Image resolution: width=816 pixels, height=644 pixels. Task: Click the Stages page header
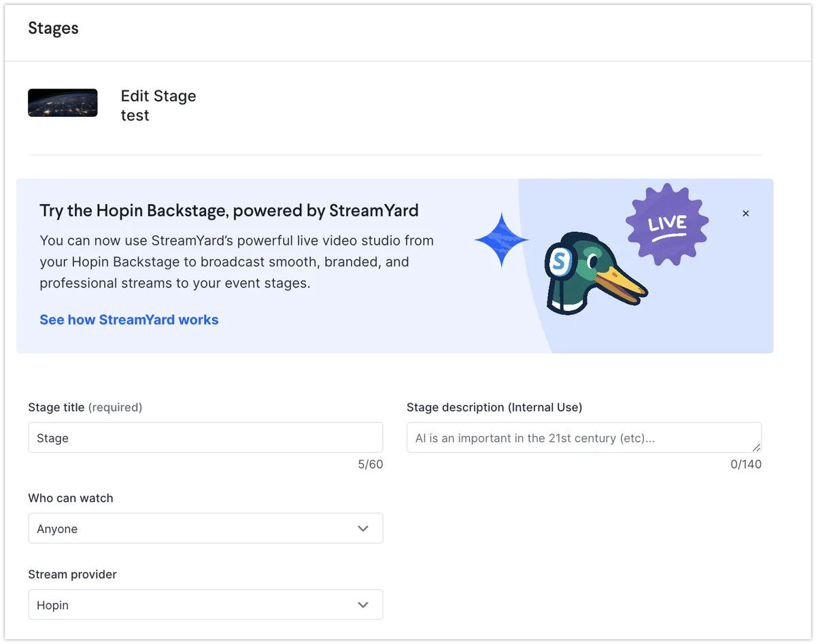click(53, 29)
